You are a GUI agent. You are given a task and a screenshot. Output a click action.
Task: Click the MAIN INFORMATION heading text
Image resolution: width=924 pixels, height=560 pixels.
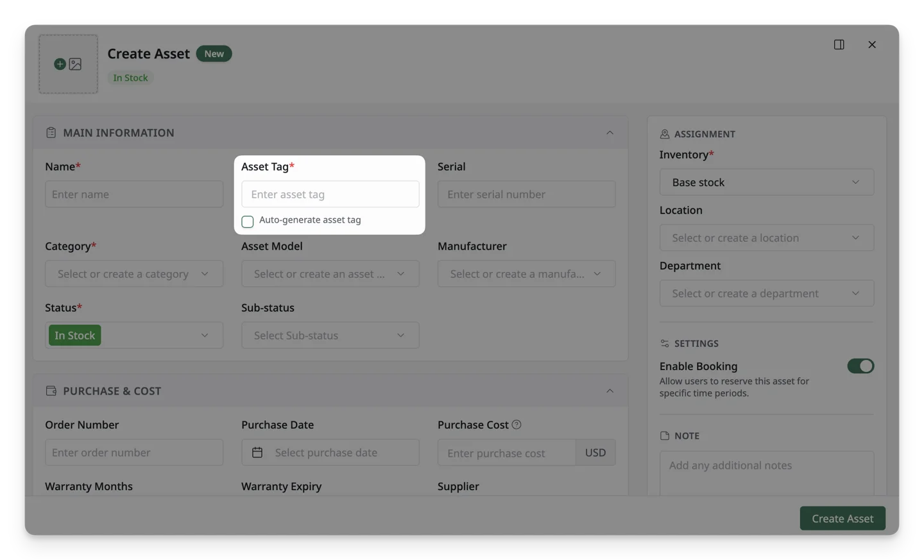119,133
